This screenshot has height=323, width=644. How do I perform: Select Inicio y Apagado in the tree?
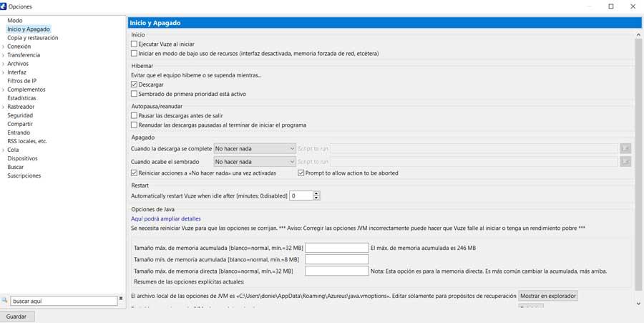[29, 29]
